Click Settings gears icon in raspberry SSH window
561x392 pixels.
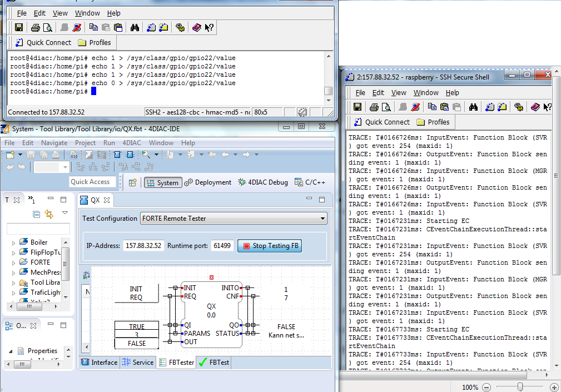tap(518, 107)
